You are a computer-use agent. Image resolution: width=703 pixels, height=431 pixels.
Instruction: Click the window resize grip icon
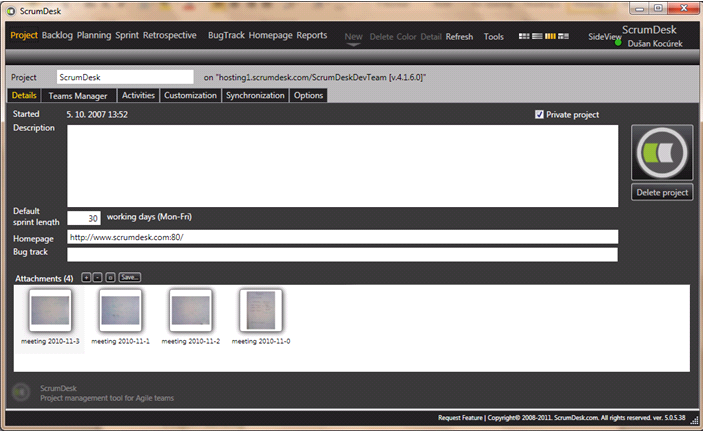[694, 420]
